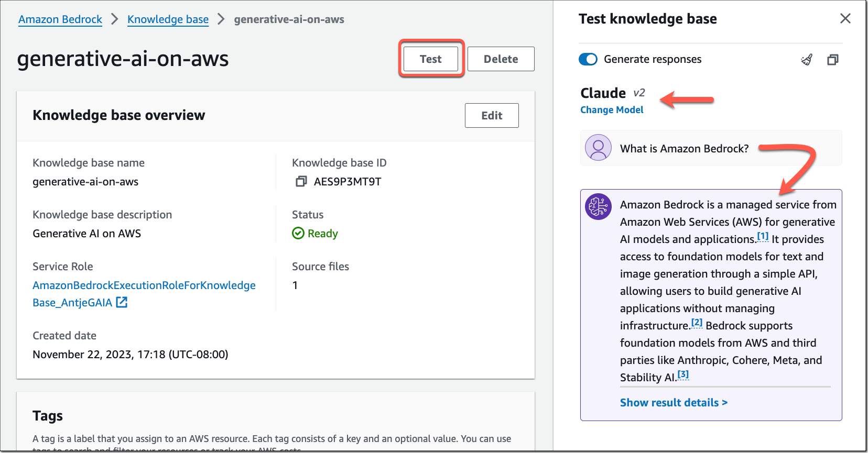Screen dimensions: 868x453
Task: Open citation [1] in the response
Action: point(763,236)
